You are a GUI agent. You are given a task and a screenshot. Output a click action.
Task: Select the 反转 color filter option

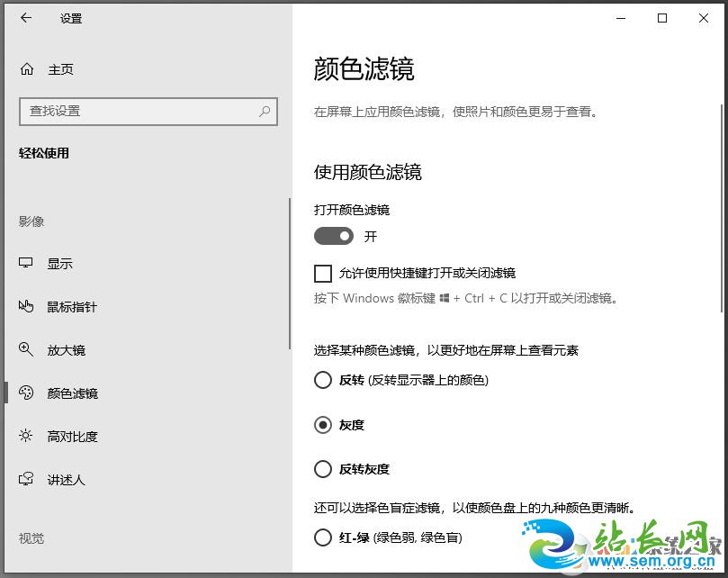click(323, 380)
